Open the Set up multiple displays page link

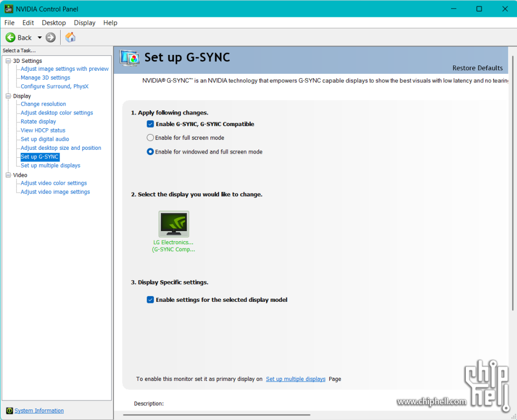tap(295, 379)
